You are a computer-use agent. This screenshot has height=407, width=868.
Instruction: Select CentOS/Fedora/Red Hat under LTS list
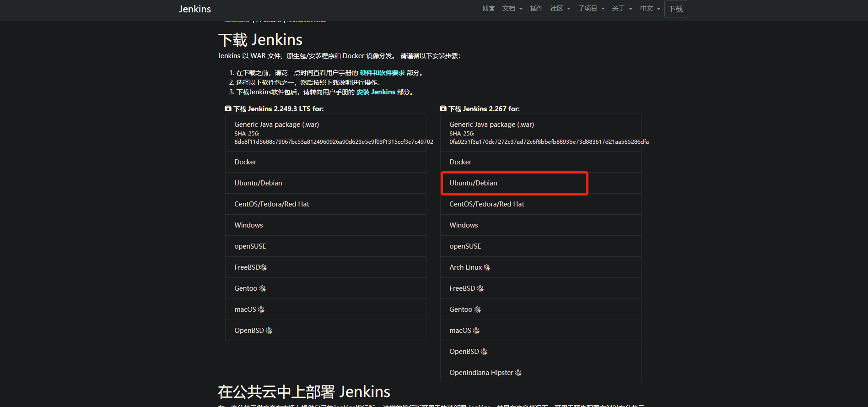pyautogui.click(x=325, y=204)
